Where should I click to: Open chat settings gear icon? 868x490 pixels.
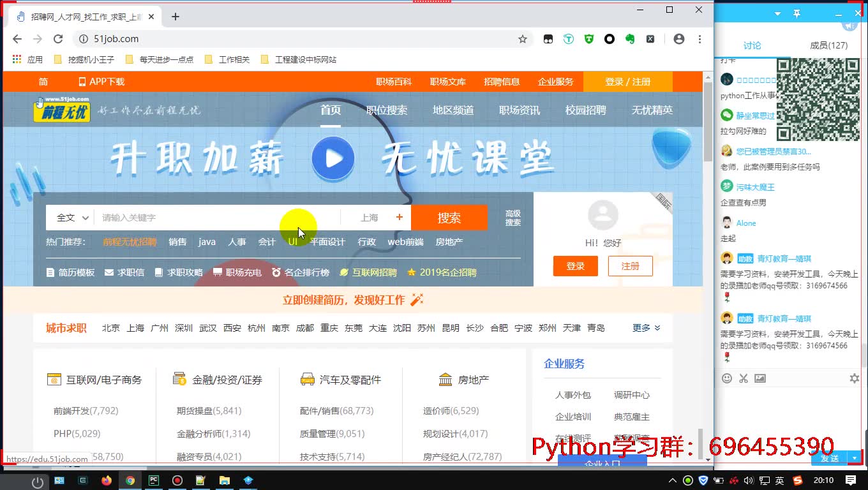[x=855, y=378]
